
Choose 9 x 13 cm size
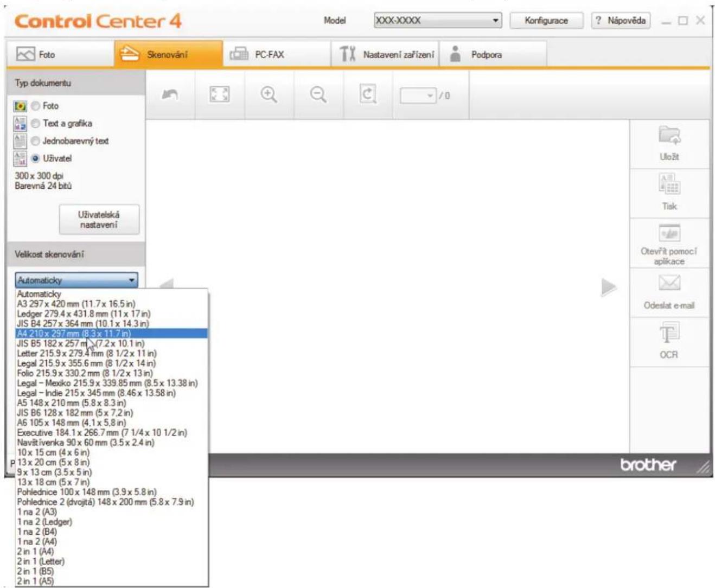click(x=112, y=472)
